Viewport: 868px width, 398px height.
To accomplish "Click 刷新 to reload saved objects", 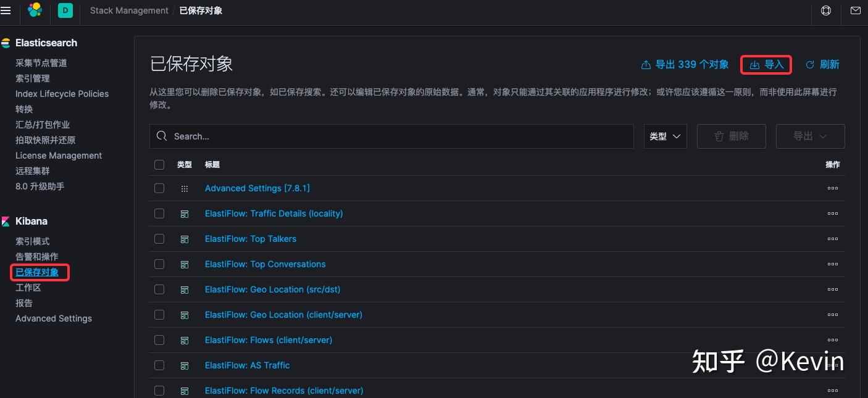I will click(x=822, y=64).
